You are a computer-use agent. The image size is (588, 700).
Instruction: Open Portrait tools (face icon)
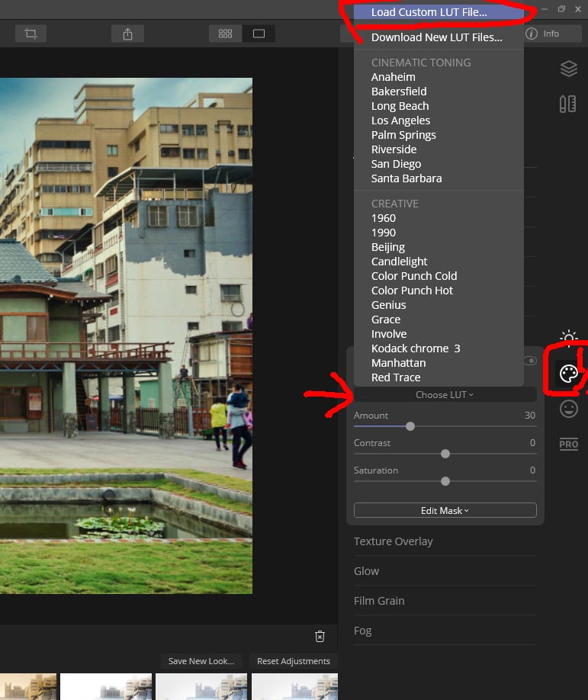click(x=568, y=409)
